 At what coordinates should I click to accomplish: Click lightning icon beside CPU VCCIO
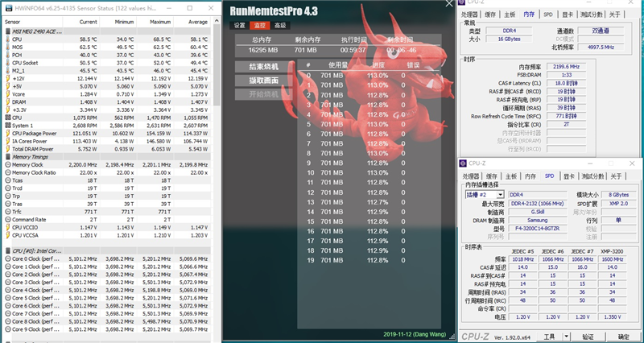8,227
